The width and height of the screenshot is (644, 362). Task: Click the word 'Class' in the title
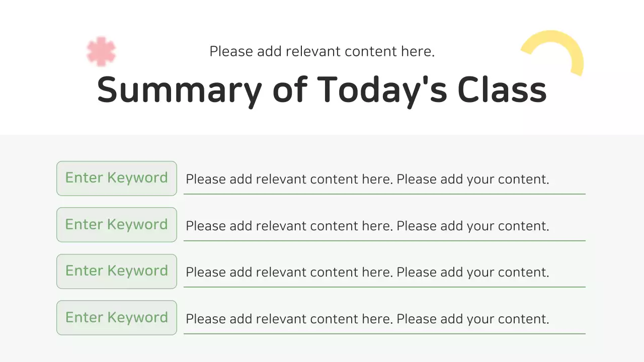[x=502, y=89]
